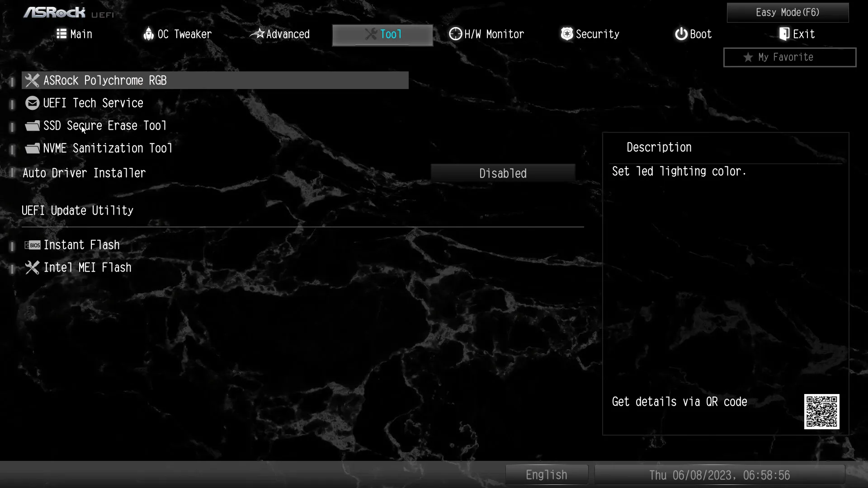
Task: Click the date and time display
Action: (719, 475)
